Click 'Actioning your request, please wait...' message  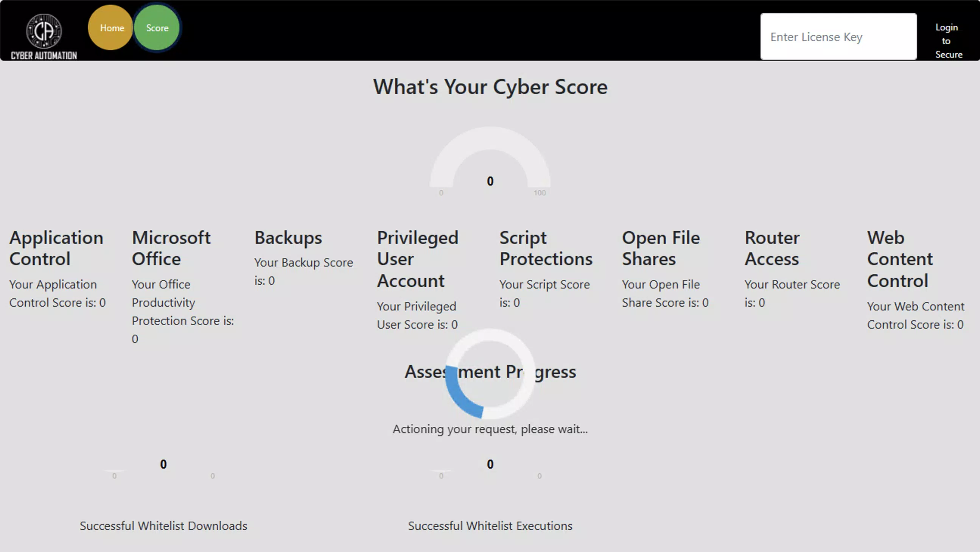(x=490, y=429)
